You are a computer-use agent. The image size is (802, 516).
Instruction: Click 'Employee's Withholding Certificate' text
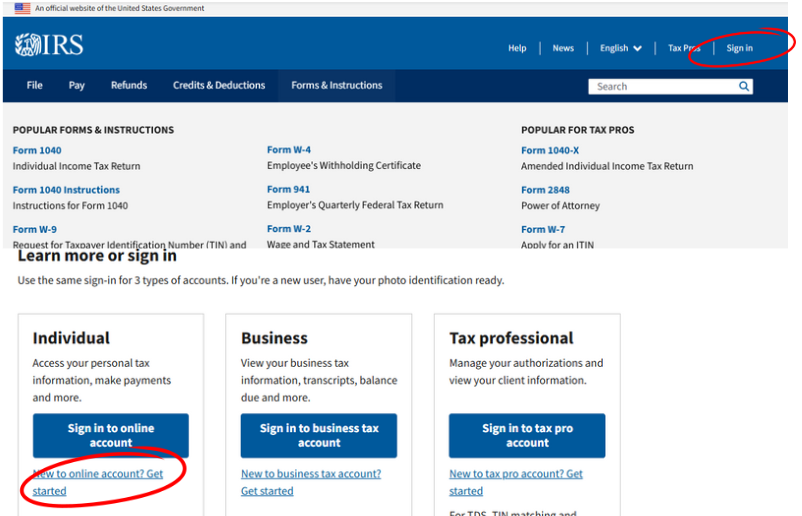[344, 166]
